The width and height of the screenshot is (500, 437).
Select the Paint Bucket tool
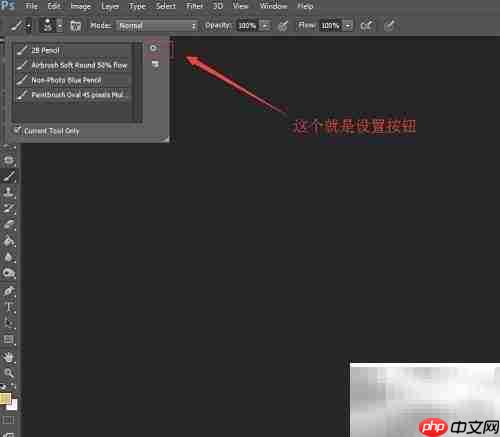(9, 241)
